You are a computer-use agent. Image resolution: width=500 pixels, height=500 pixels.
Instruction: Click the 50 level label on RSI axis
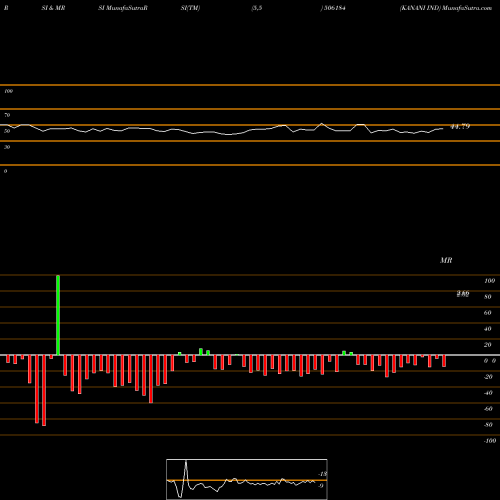pos(7,131)
